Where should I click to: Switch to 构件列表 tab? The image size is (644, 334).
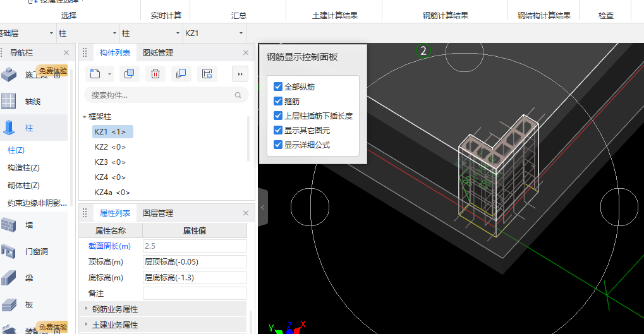coord(115,52)
